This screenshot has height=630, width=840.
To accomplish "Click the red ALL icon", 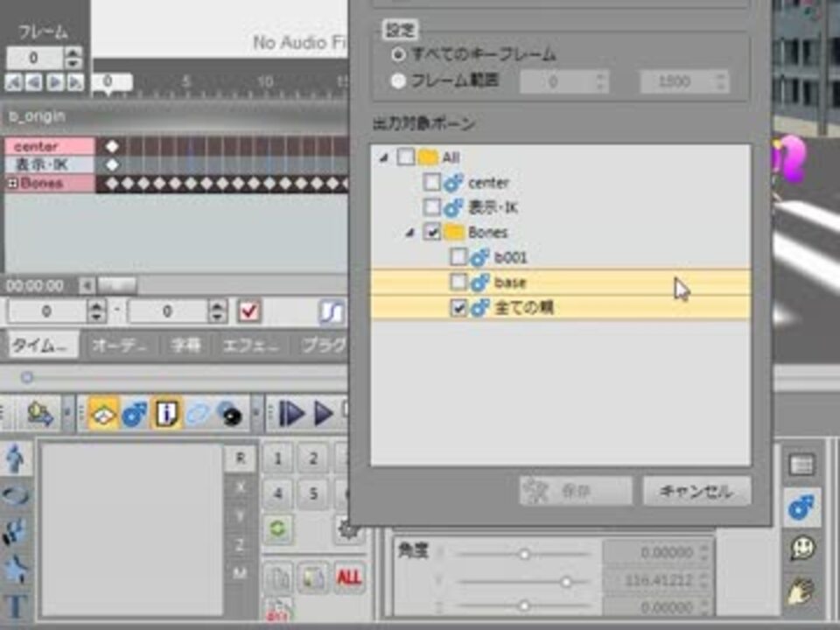I will (x=348, y=577).
